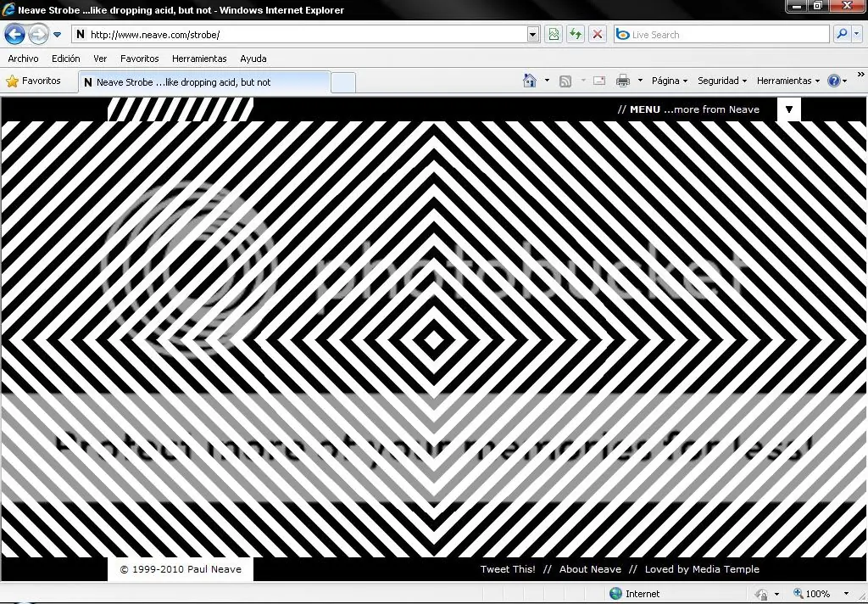The height and width of the screenshot is (604, 868).
Task: Click Loved by Media Temple link
Action: [702, 569]
